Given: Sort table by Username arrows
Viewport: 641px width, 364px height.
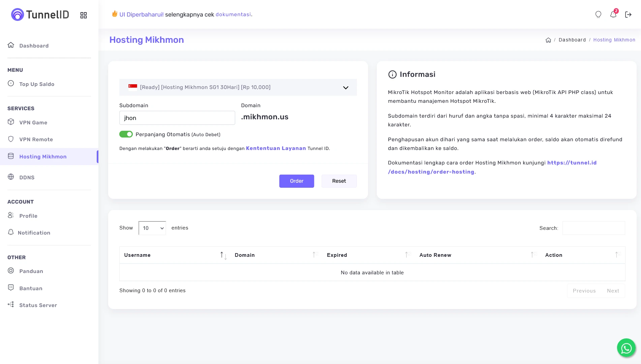Looking at the screenshot, I should 223,255.
